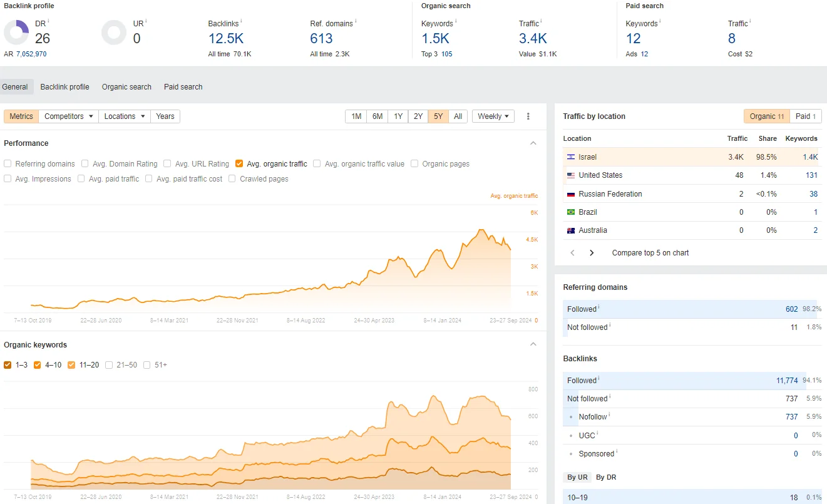The width and height of the screenshot is (827, 504).
Task: Click the DR donut chart icon
Action: coord(16,33)
